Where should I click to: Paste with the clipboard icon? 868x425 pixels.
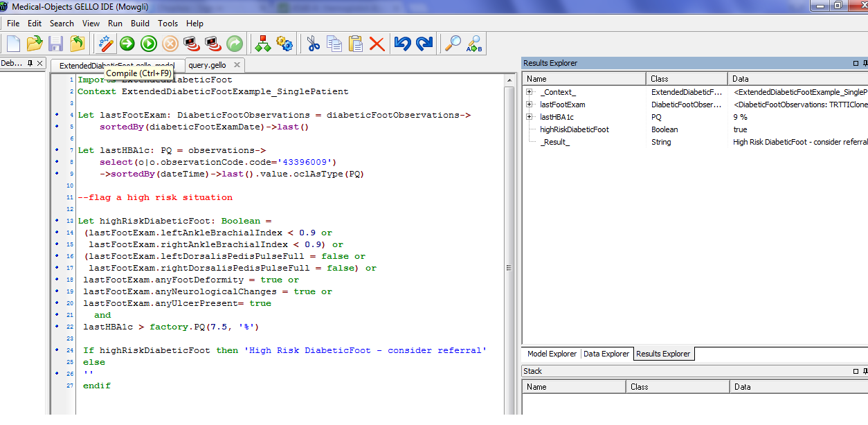(356, 44)
